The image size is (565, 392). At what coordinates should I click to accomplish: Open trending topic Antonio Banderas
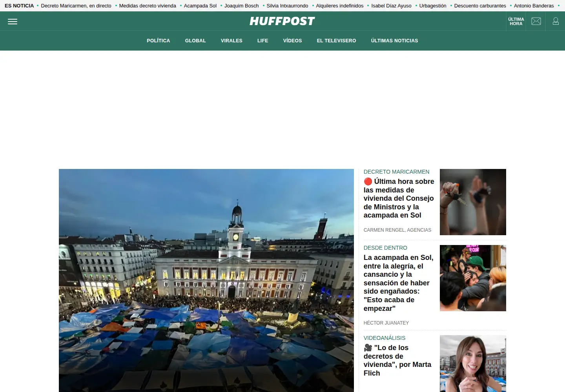pos(534,6)
